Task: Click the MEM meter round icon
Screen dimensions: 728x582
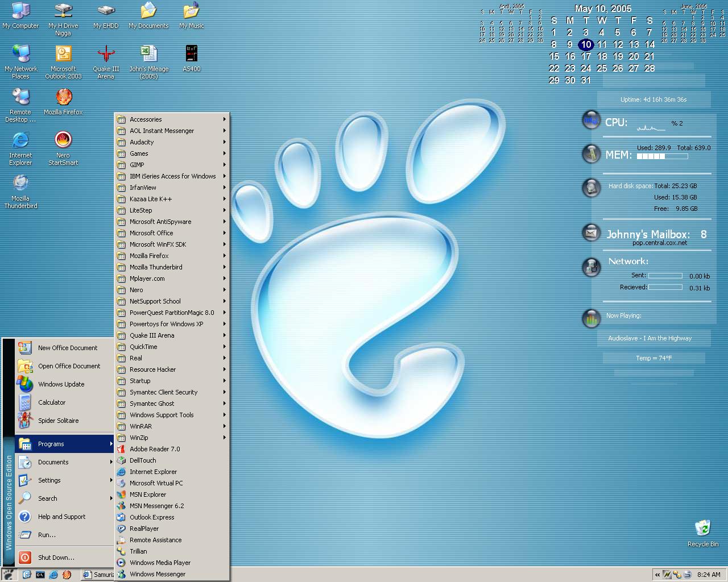Action: 591,153
